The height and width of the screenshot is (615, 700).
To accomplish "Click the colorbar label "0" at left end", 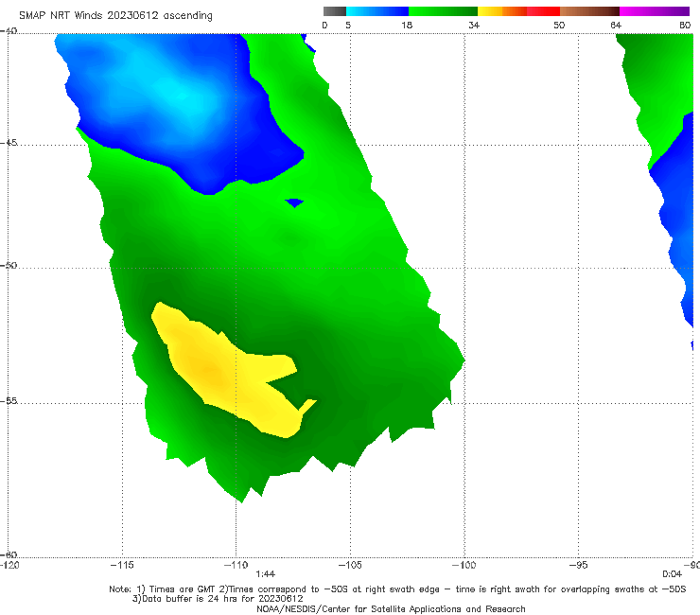I will [324, 25].
